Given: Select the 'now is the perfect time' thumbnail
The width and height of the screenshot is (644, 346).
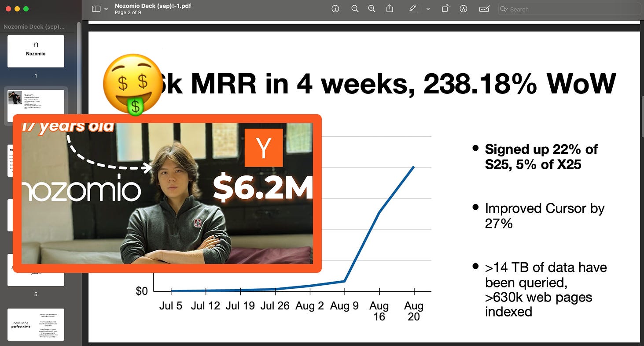Looking at the screenshot, I should coord(36,324).
